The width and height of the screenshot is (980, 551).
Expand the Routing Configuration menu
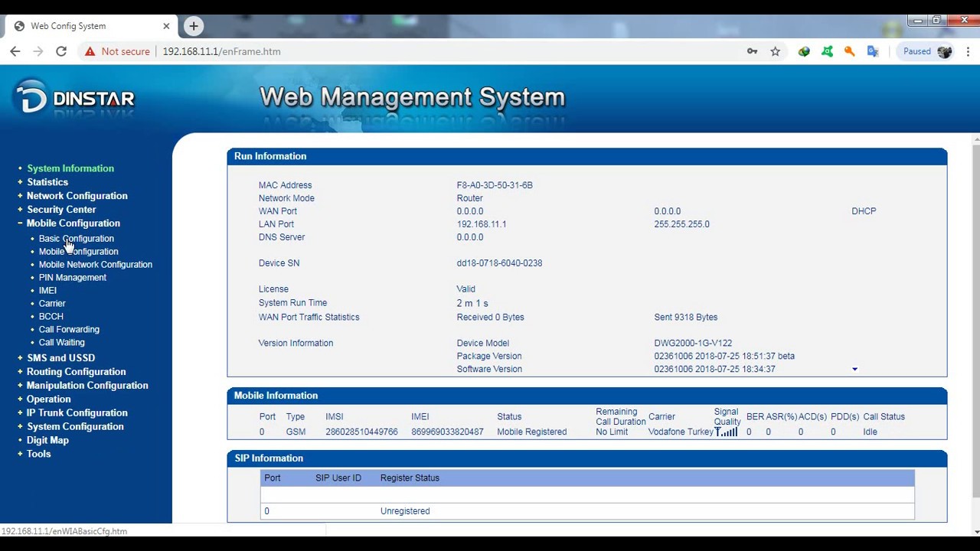[76, 372]
